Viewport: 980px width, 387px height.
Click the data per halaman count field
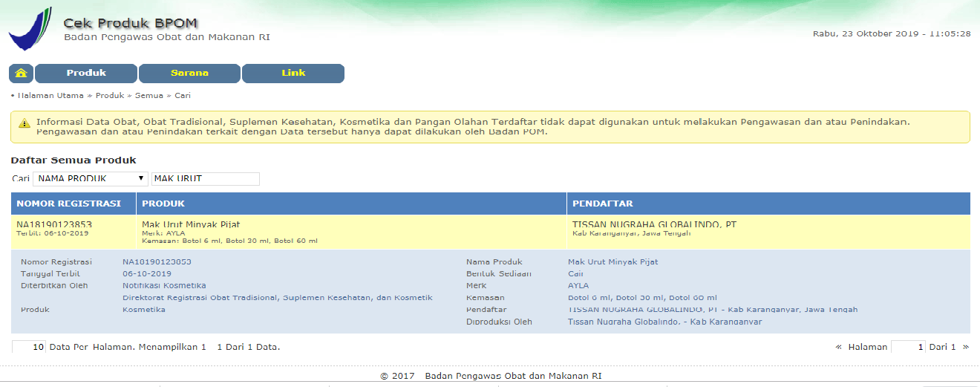[30, 347]
